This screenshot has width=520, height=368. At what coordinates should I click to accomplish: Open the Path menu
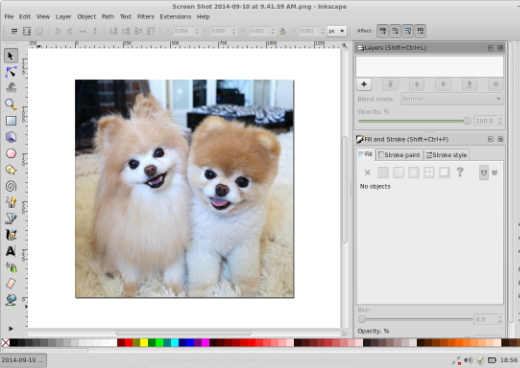108,17
